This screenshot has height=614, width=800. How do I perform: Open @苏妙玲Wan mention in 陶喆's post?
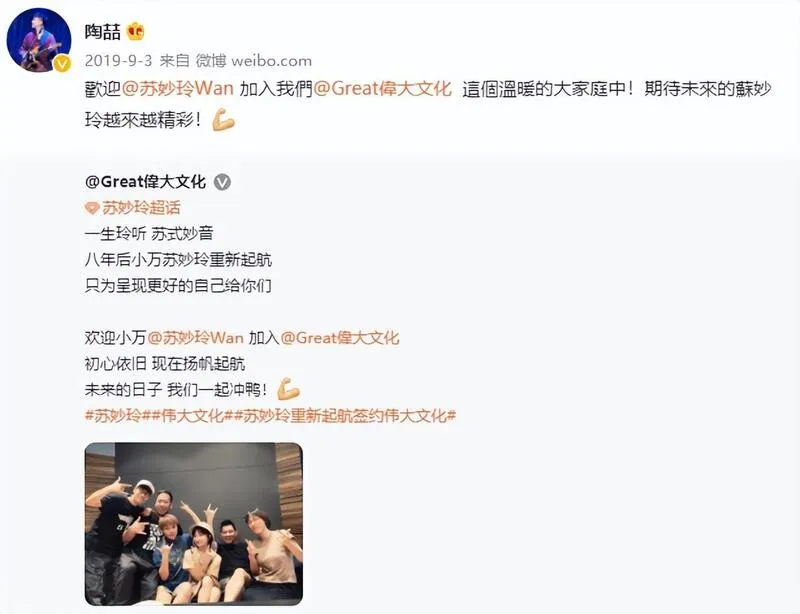(178, 89)
